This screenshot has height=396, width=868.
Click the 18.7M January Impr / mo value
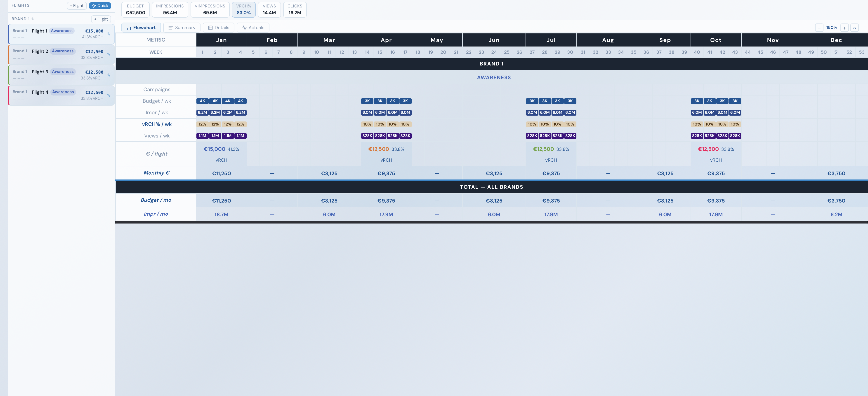coord(221,214)
